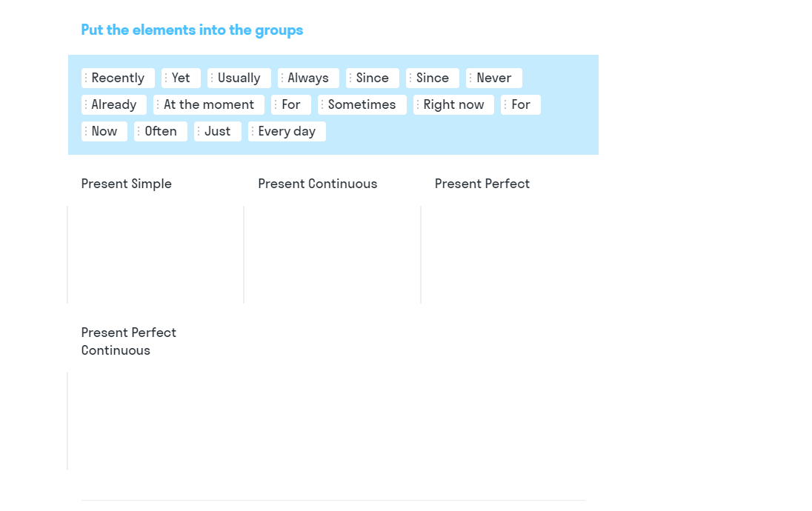Select the 'Recently' word chip
The width and height of the screenshot is (812, 511).
coord(118,79)
